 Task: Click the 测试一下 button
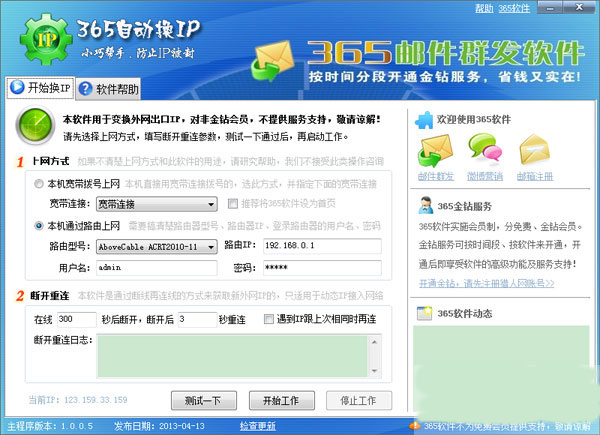[204, 401]
